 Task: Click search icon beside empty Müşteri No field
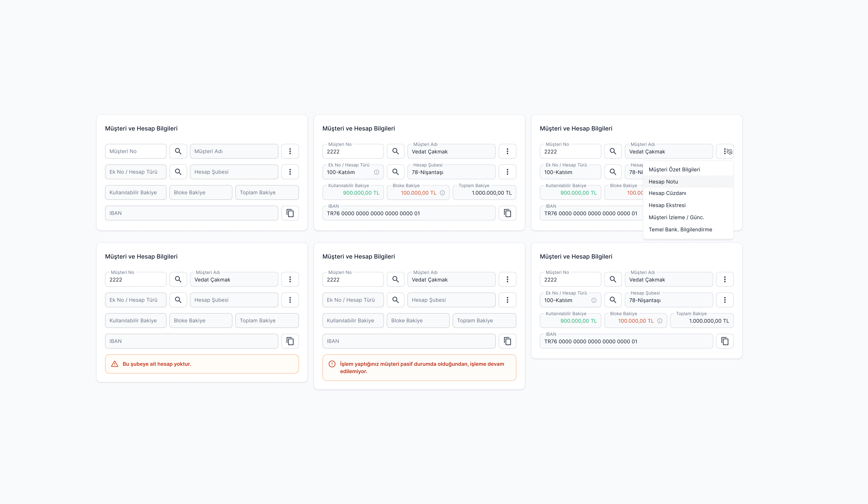[178, 151]
